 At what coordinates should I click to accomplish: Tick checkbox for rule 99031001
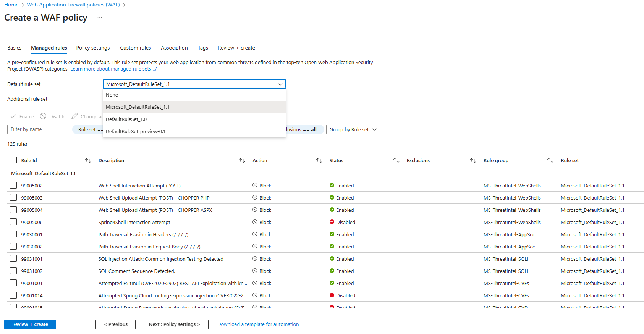tap(13, 258)
